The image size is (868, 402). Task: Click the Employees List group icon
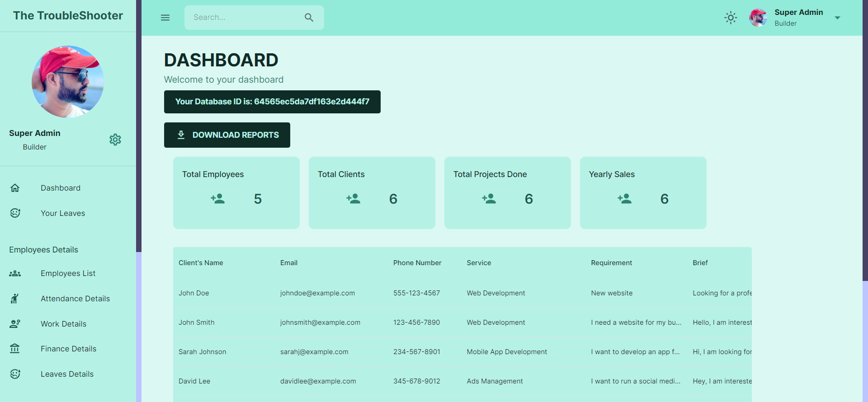[15, 273]
